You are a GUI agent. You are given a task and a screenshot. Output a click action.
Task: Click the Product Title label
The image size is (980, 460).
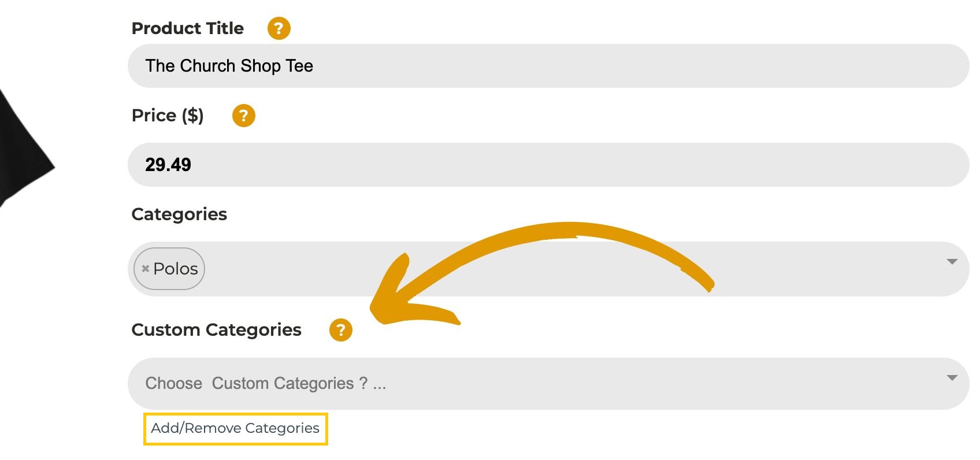188,28
